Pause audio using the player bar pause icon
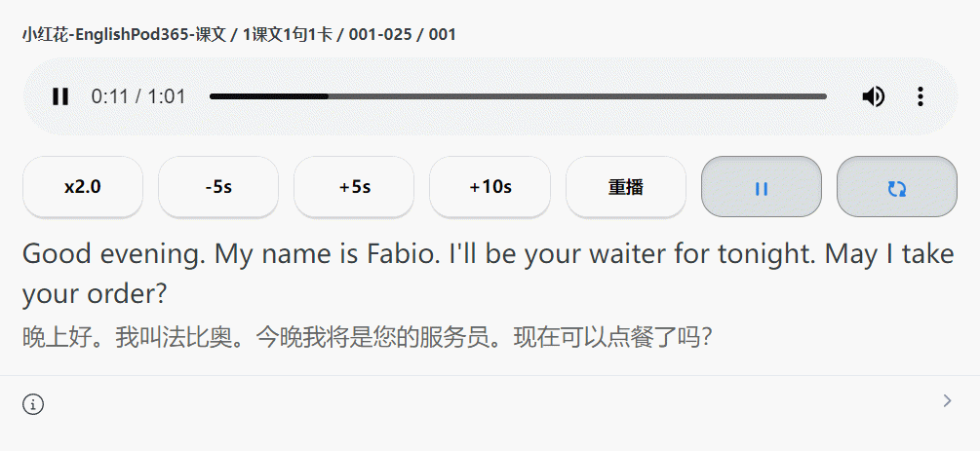980x451 pixels. point(60,96)
